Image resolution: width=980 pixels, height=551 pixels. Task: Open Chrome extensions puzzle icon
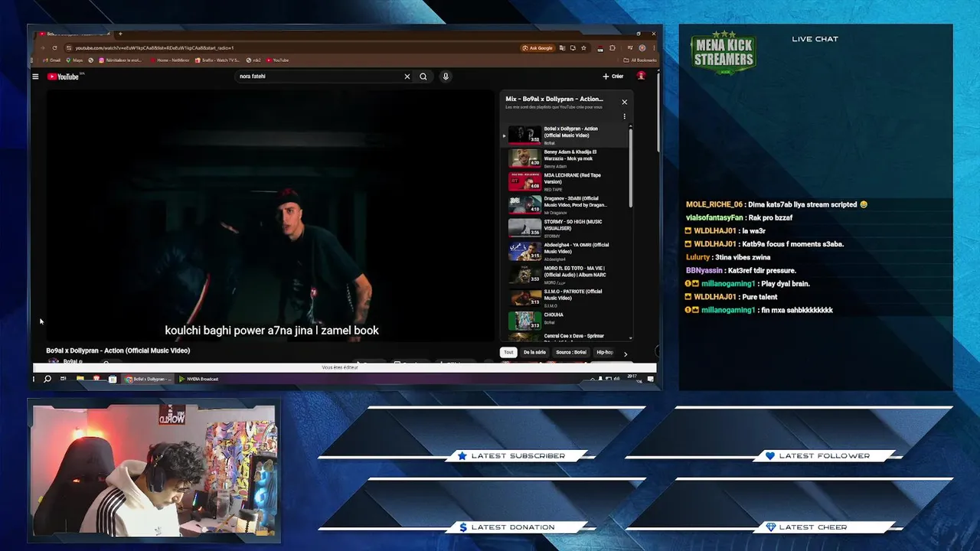point(612,47)
